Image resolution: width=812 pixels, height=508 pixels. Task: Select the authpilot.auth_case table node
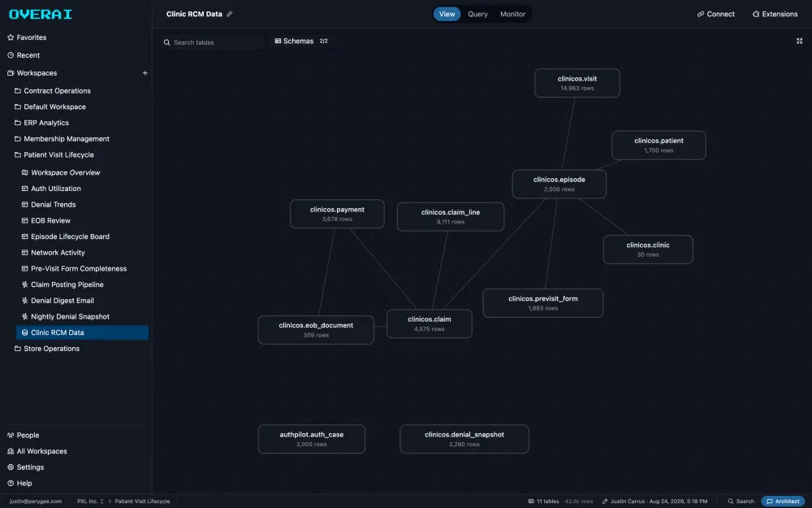point(311,439)
